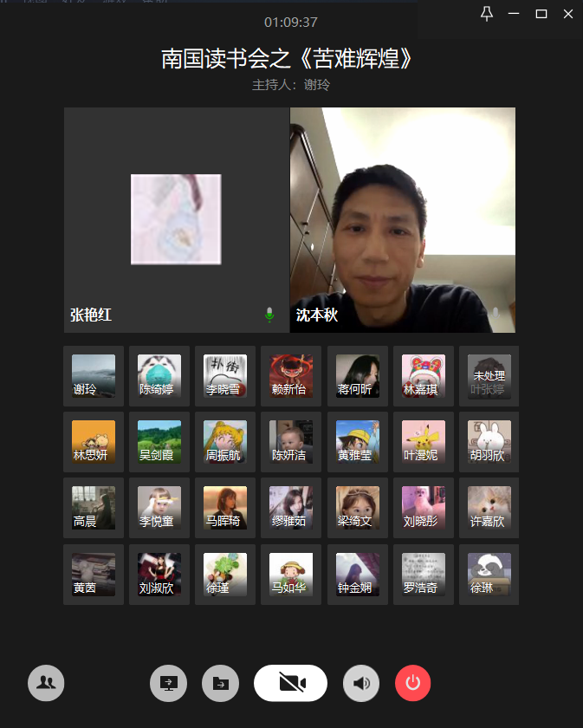The image size is (583, 728).
Task: Click 周振航's Sailor Moon avatar tile
Action: (x=225, y=442)
